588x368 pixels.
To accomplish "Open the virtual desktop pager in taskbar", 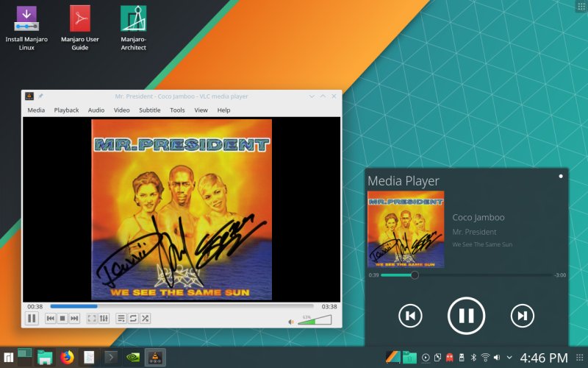I will pos(24,357).
